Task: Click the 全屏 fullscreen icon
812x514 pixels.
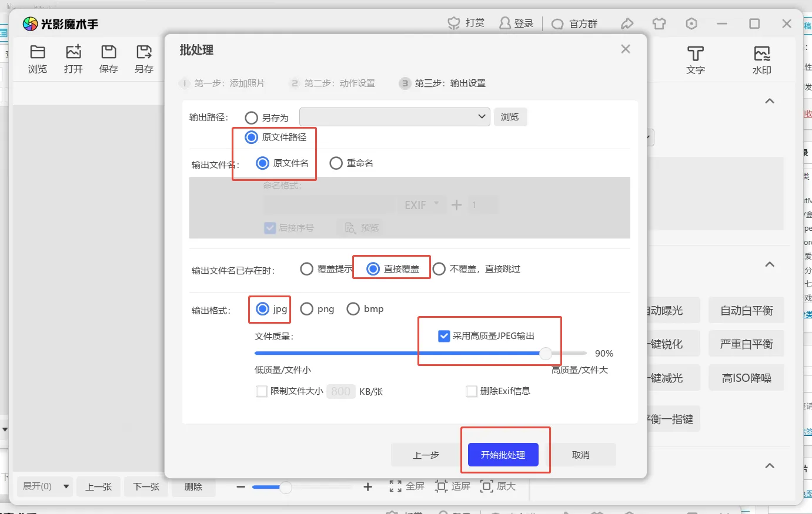Action: click(396, 486)
